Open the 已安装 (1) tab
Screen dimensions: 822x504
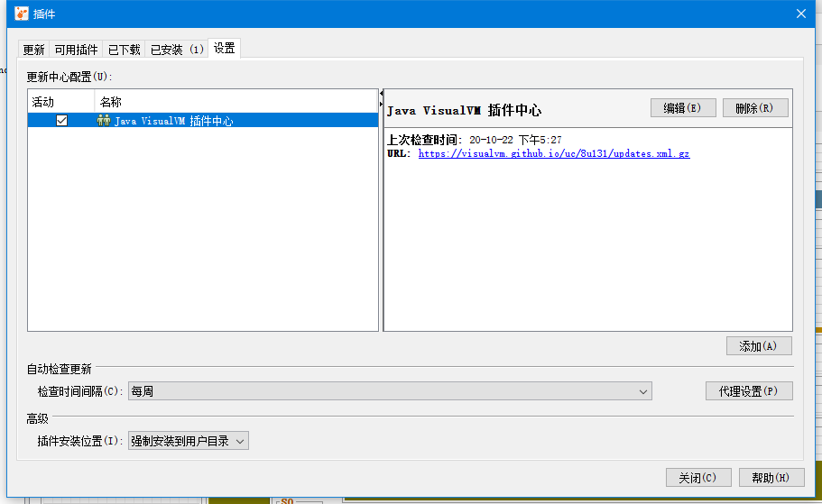coord(177,50)
